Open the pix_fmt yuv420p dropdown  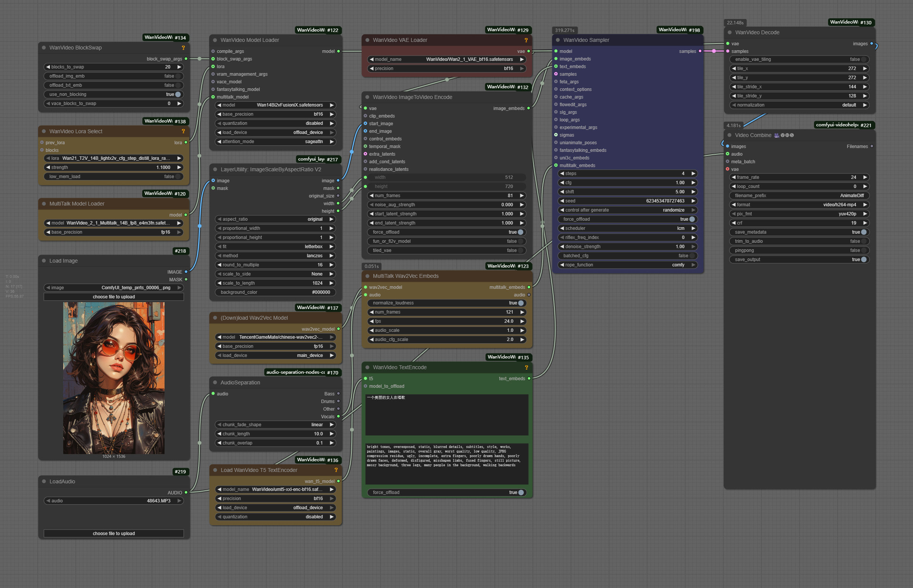pos(799,214)
